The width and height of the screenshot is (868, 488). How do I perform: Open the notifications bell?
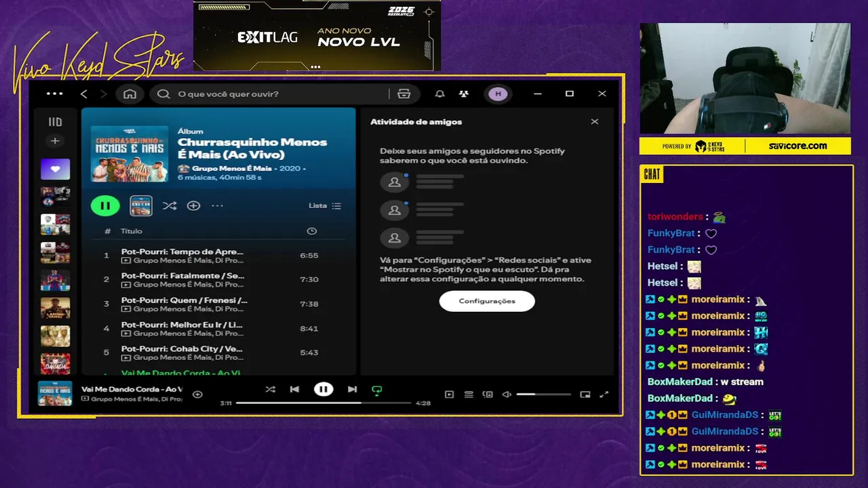(x=440, y=94)
